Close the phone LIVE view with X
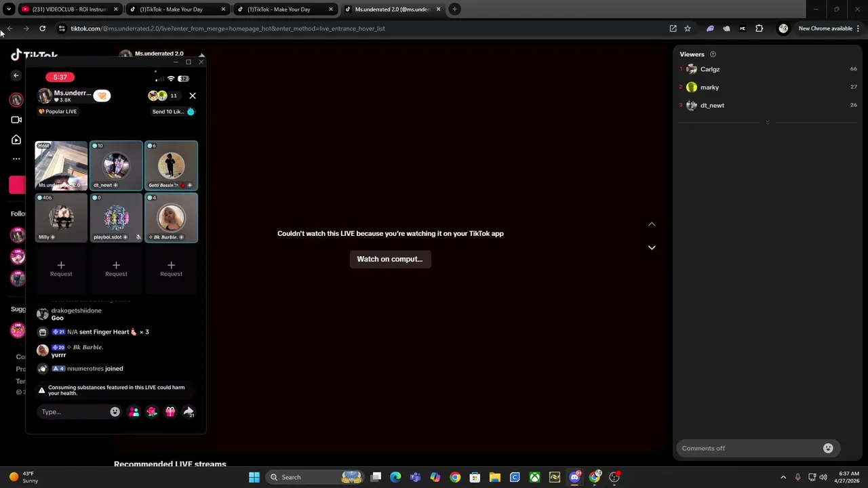 (193, 96)
